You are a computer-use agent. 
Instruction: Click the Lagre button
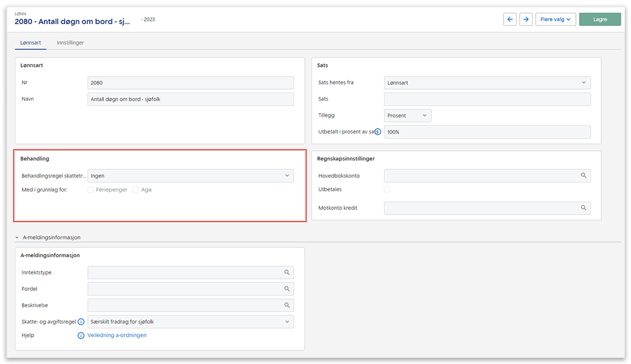tap(599, 19)
